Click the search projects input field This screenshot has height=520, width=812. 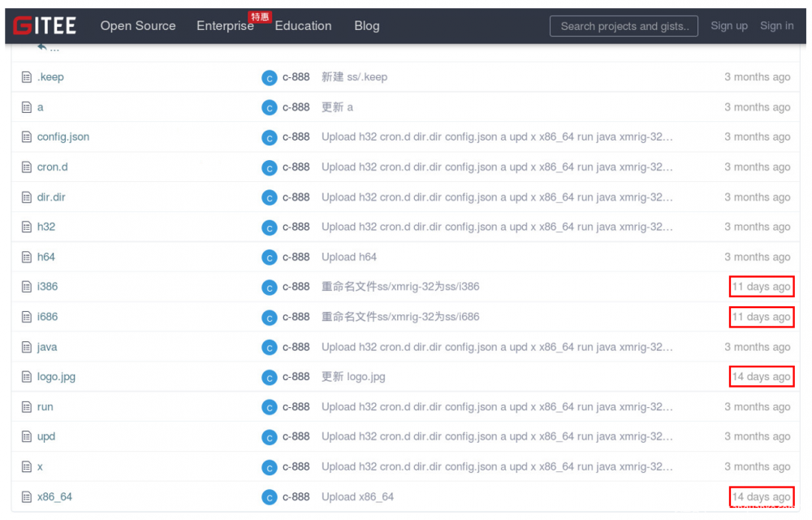pyautogui.click(x=624, y=25)
